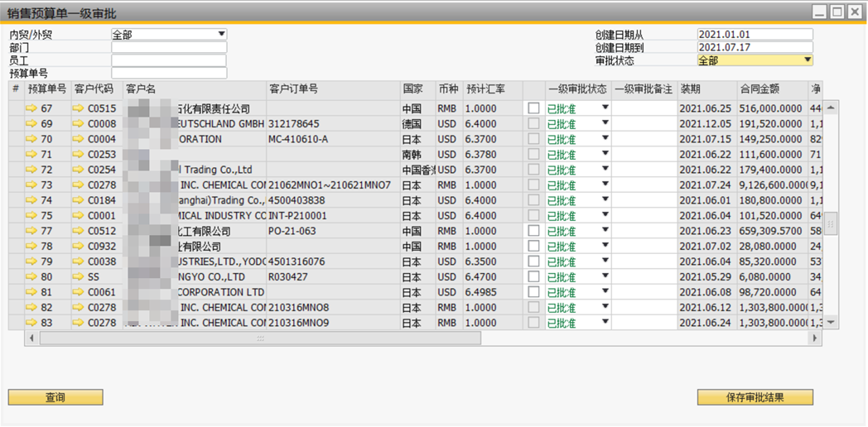Click the 客户代码 column header
Viewport: 868px width, 427px height.
tap(97, 89)
